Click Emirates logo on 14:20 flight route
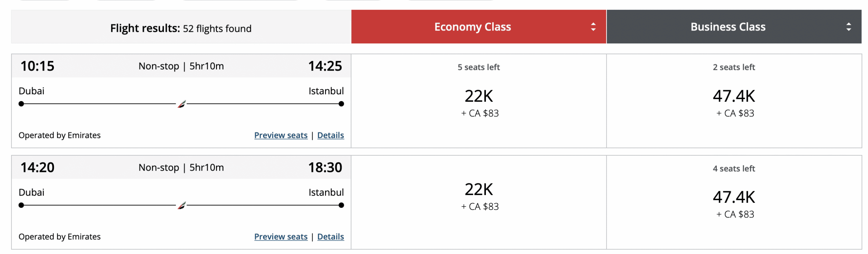This screenshot has height=254, width=868. (181, 206)
